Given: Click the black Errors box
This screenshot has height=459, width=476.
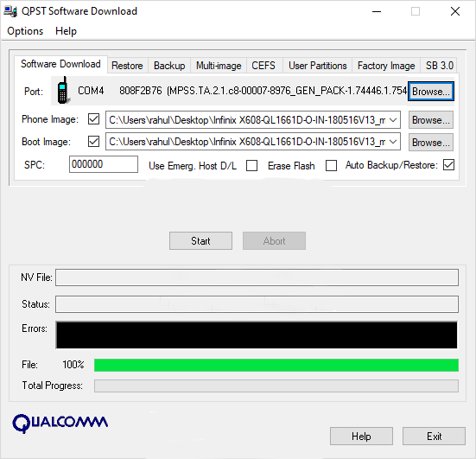Looking at the screenshot, I should [257, 335].
